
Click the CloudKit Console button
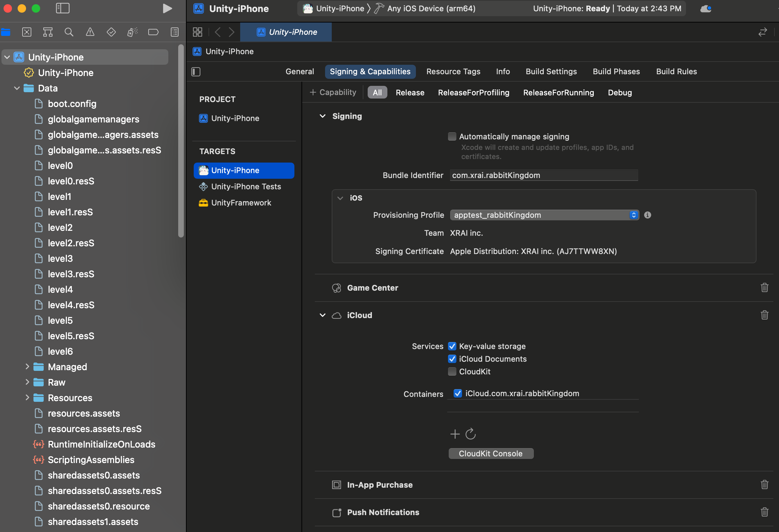point(491,454)
